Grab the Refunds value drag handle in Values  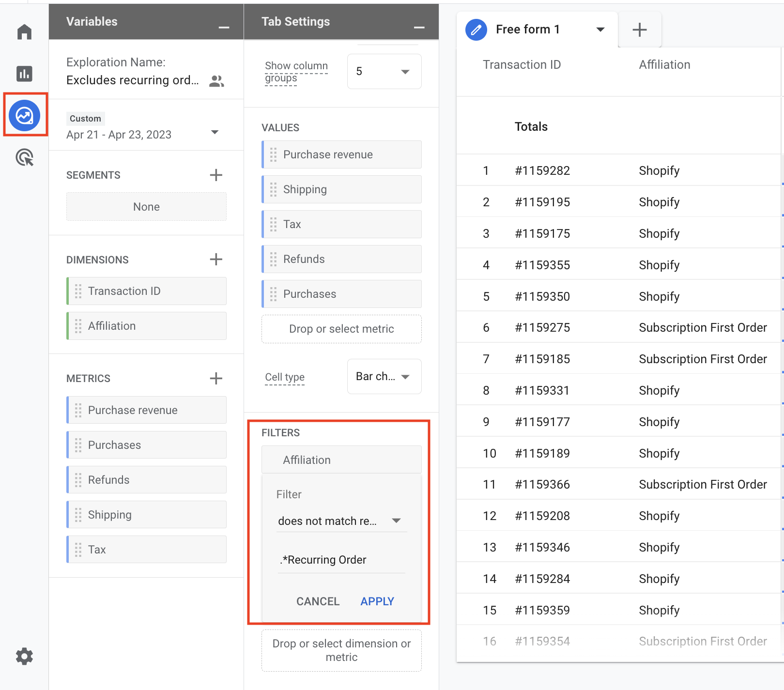click(x=274, y=259)
